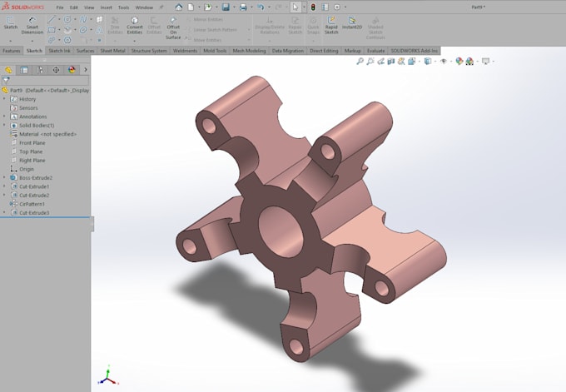Open View Settings monitor icon
566x392 pixels.
[x=485, y=62]
